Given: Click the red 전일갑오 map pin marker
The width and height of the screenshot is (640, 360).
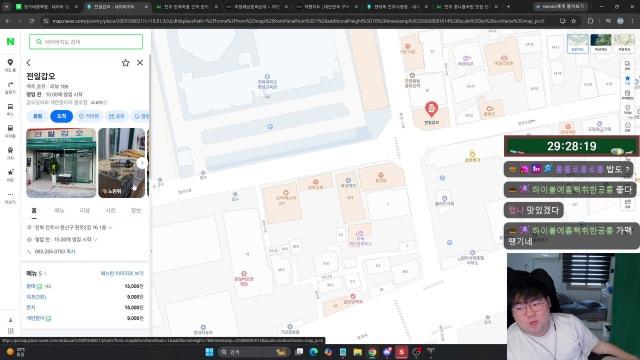Looking at the screenshot, I should (x=431, y=109).
